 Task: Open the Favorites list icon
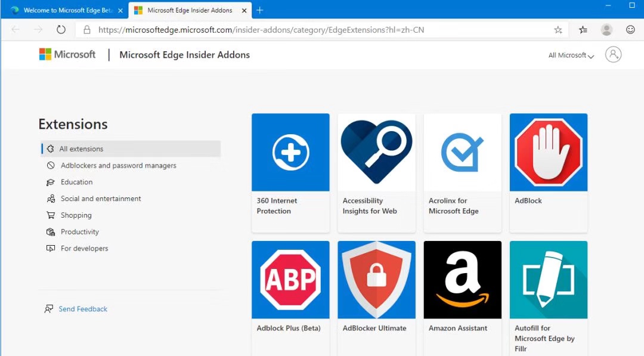click(583, 30)
